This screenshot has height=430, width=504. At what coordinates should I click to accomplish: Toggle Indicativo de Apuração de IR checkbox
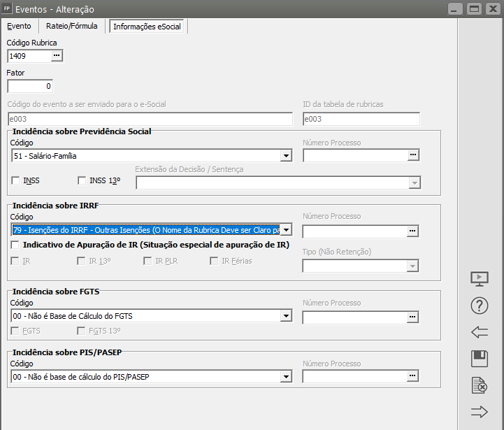(x=16, y=245)
